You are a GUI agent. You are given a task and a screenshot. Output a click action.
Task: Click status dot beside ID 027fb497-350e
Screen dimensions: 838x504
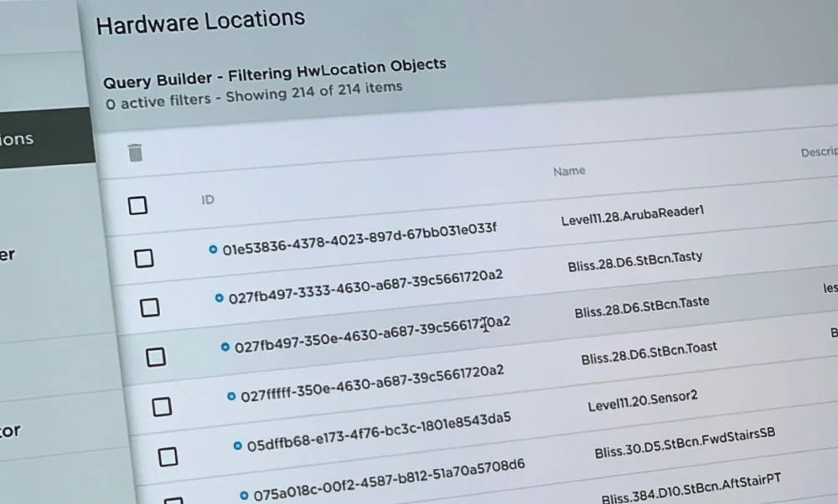tap(225, 347)
